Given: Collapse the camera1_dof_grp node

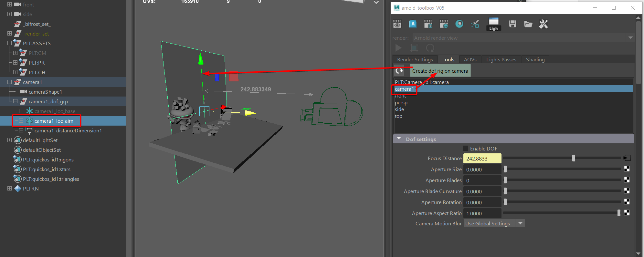Looking at the screenshot, I should [x=15, y=101].
